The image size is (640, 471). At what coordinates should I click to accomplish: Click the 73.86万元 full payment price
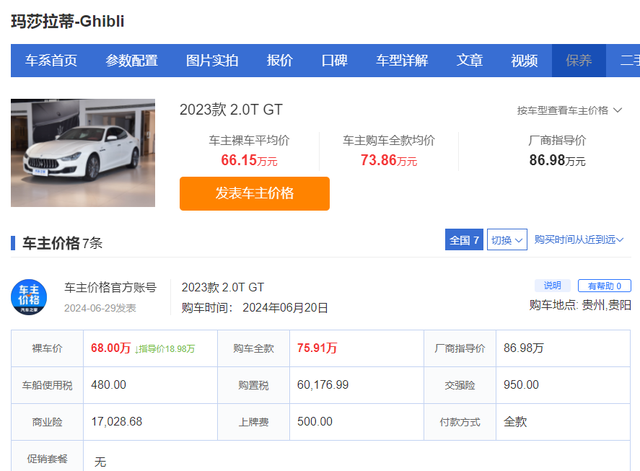[389, 160]
